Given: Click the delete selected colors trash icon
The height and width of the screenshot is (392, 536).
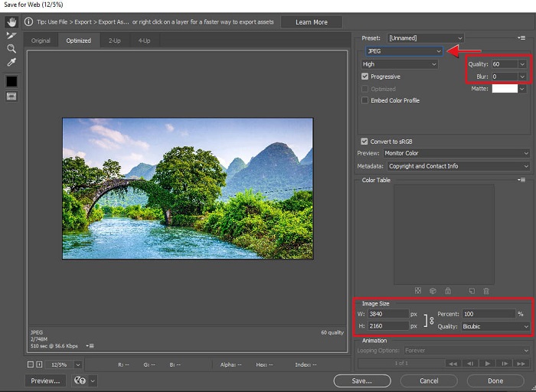Looking at the screenshot, I should click(486, 291).
